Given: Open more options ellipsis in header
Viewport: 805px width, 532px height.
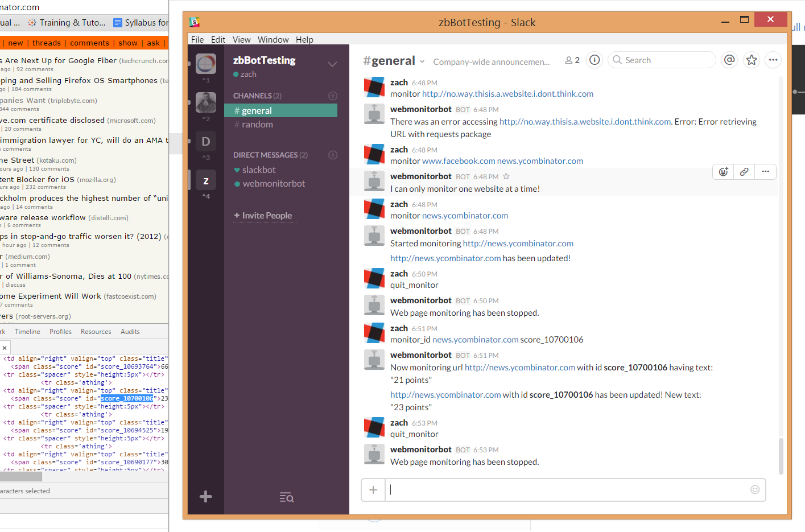Looking at the screenshot, I should click(773, 60).
